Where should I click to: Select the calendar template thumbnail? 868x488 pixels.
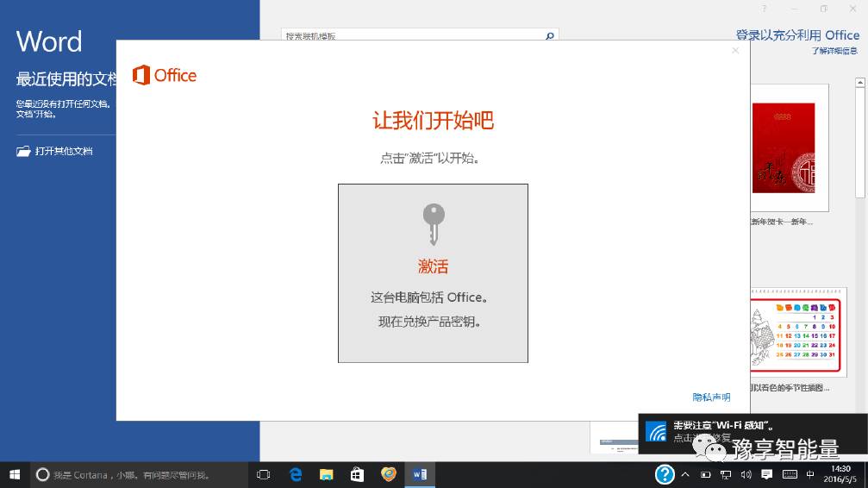[x=798, y=332]
